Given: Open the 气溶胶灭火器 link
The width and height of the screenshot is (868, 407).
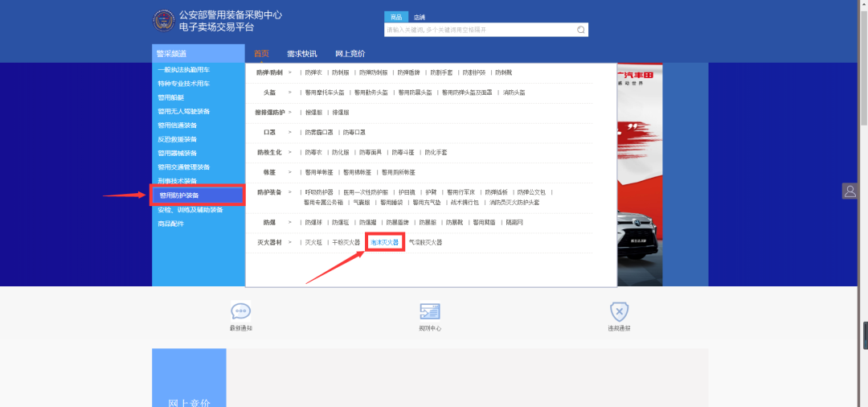Looking at the screenshot, I should pyautogui.click(x=425, y=243).
